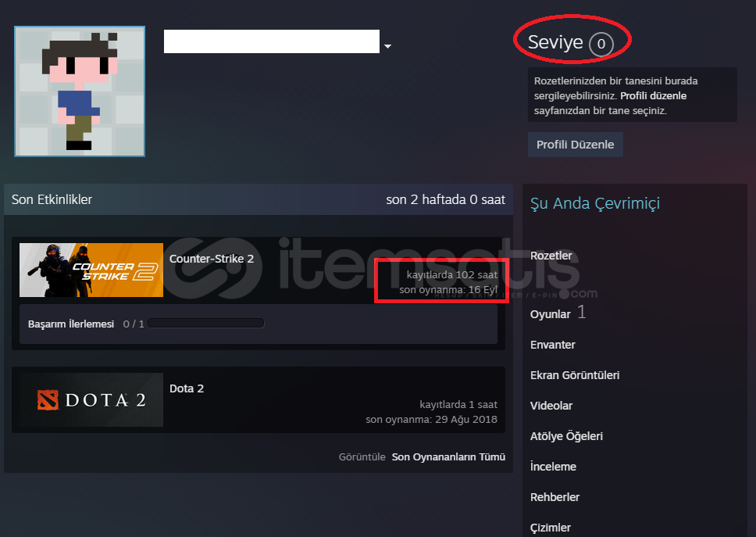
Task: Click 'kayıtlarda 1 saat' Dota 2 text
Action: point(458,404)
